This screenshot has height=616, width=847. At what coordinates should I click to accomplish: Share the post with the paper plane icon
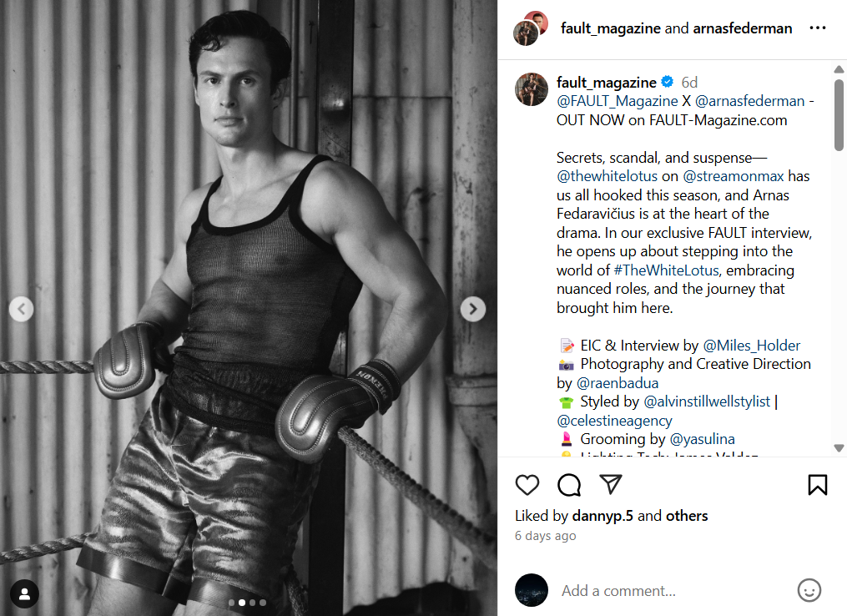[612, 485]
